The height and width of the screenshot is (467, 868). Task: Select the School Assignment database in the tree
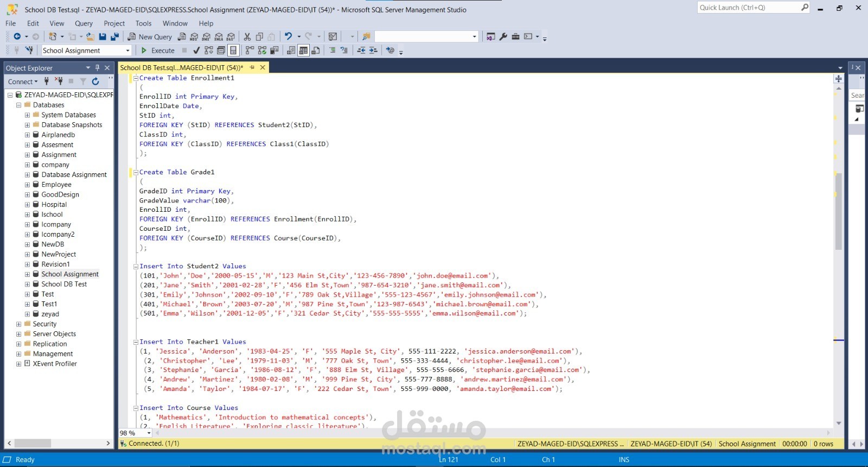tap(70, 274)
